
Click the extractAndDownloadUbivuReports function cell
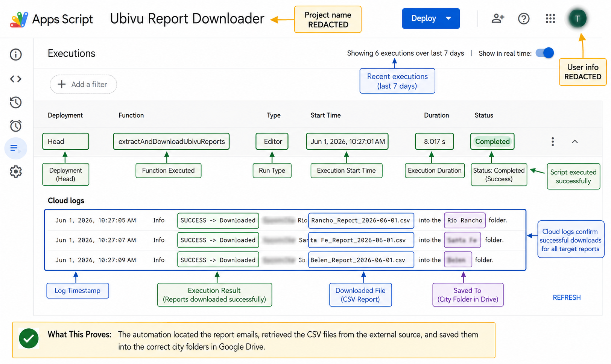pyautogui.click(x=171, y=142)
